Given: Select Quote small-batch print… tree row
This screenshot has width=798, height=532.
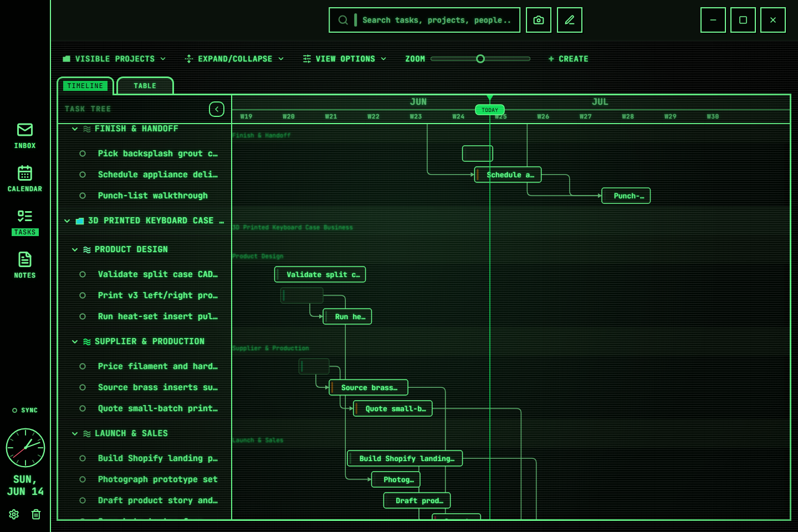Looking at the screenshot, I should point(145,408).
